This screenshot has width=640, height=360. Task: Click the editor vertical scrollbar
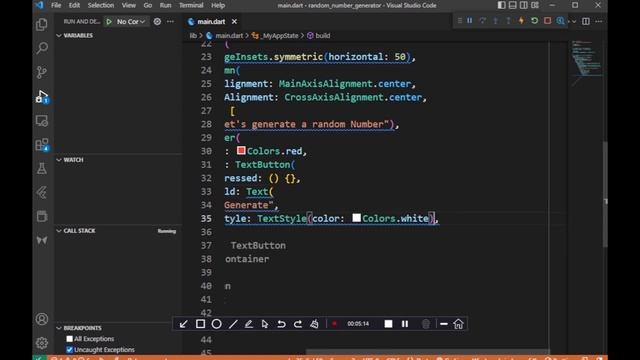click(x=605, y=194)
